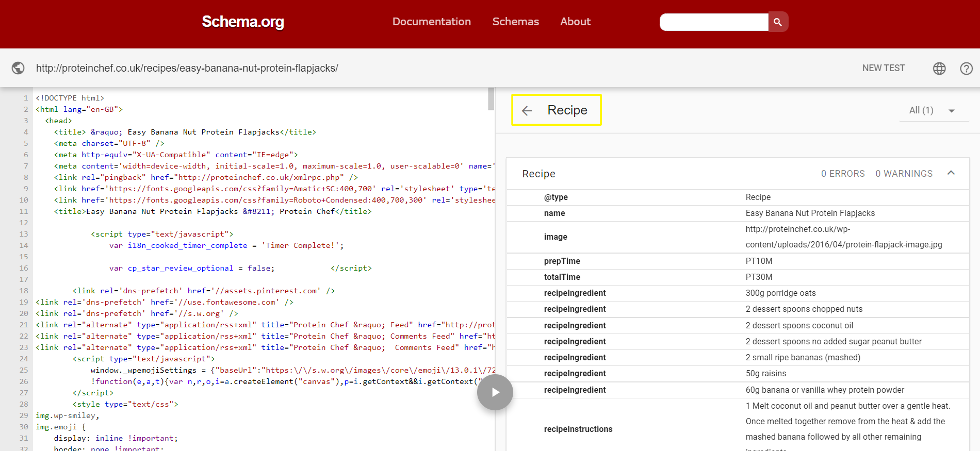This screenshot has width=980, height=451.
Task: Click the whey protein powder ingredient
Action: tap(825, 390)
